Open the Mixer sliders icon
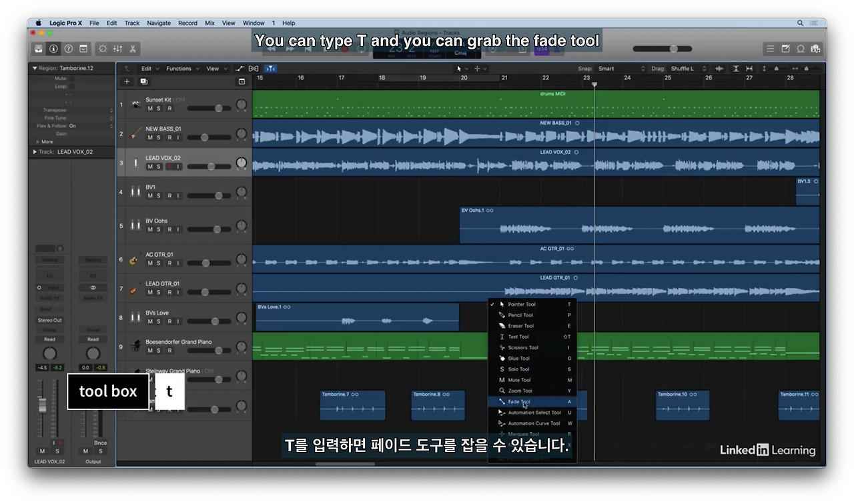Image resolution: width=854 pixels, height=504 pixels. pos(117,49)
